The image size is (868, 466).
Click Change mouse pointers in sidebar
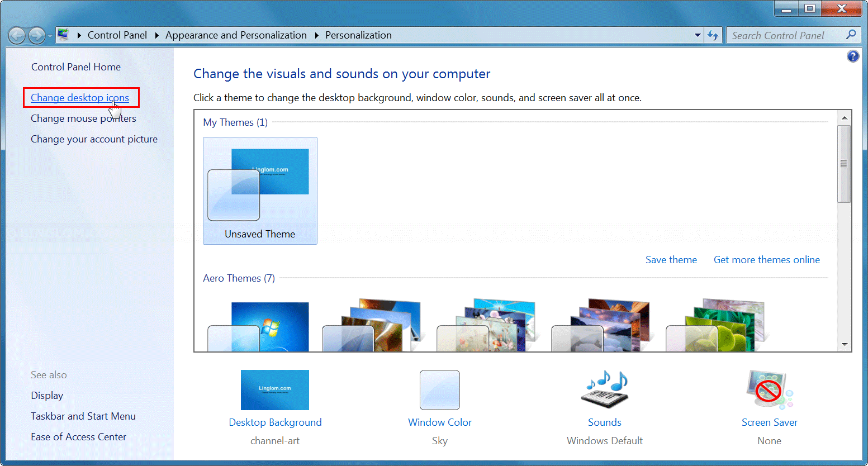[x=83, y=118]
